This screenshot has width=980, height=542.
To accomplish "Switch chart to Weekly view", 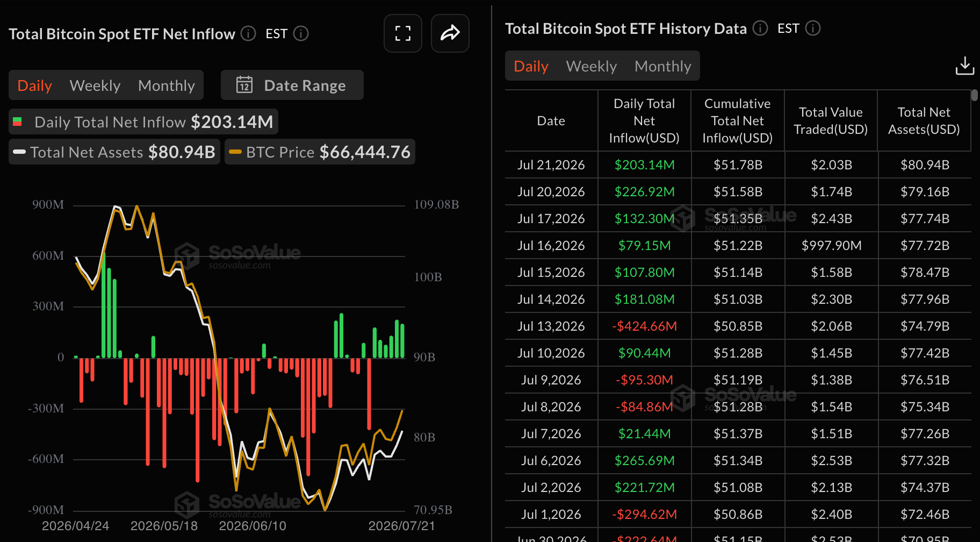I will pyautogui.click(x=95, y=85).
